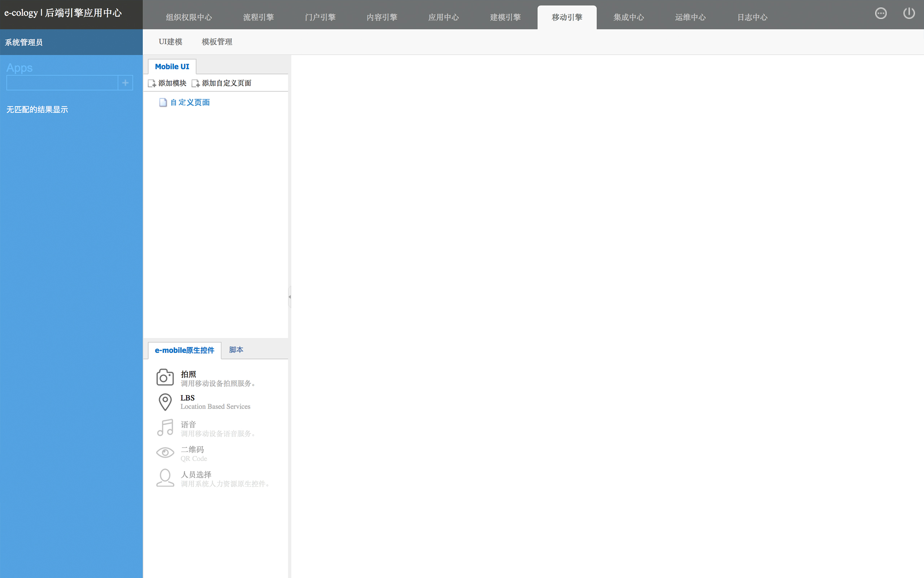This screenshot has height=578, width=924.
Task: Click the Apps heading in sidebar
Action: (x=19, y=68)
